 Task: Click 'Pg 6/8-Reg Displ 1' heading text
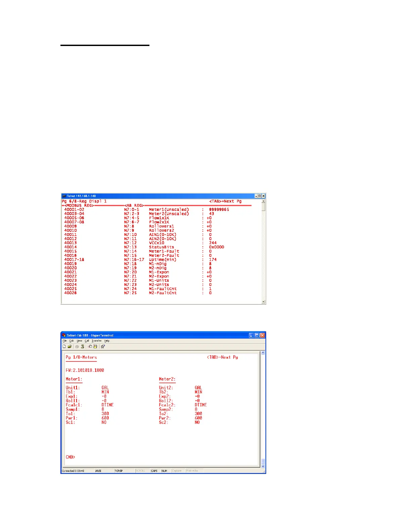[x=84, y=201]
